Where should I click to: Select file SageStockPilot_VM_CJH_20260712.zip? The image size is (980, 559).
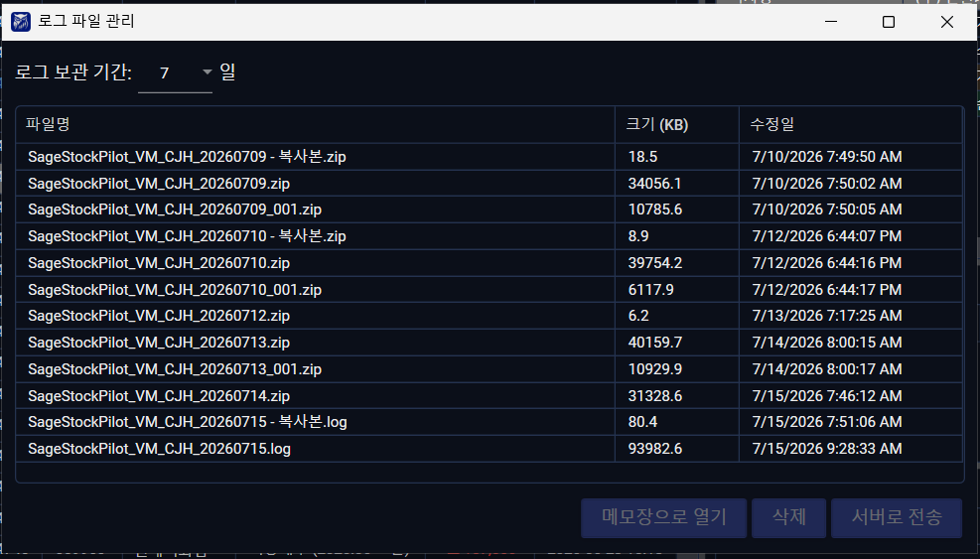point(159,316)
